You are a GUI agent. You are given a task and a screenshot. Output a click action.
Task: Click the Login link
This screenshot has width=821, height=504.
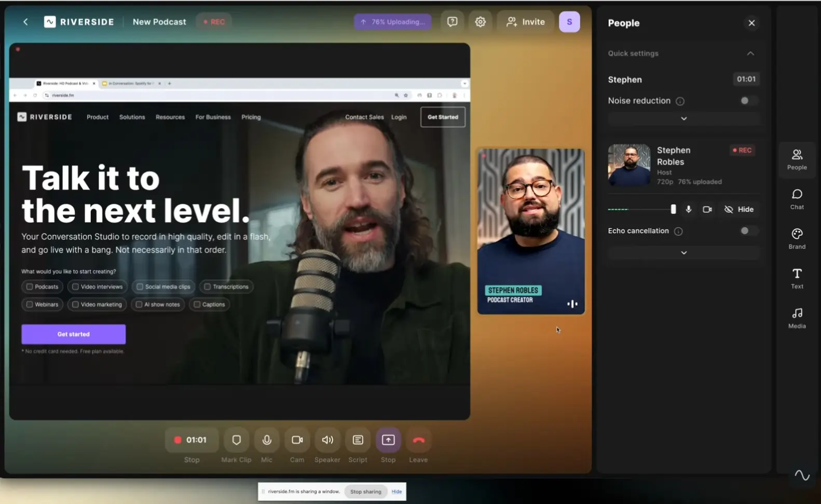(399, 117)
